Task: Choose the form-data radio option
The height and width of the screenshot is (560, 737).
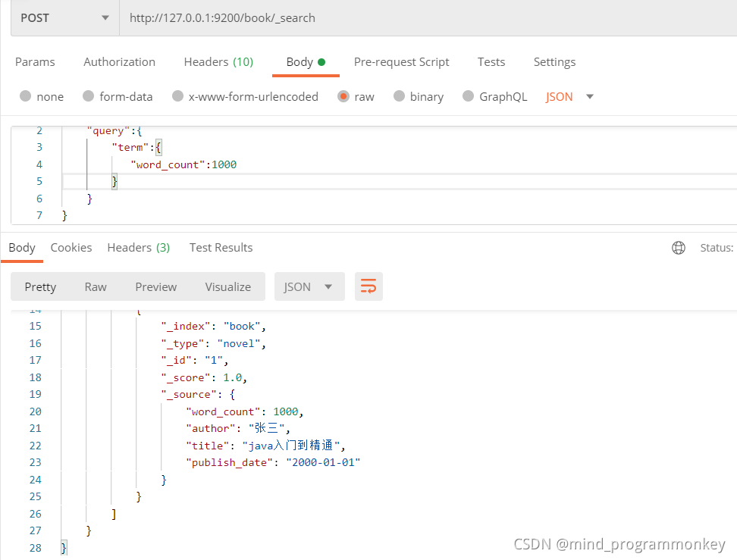Action: [89, 96]
